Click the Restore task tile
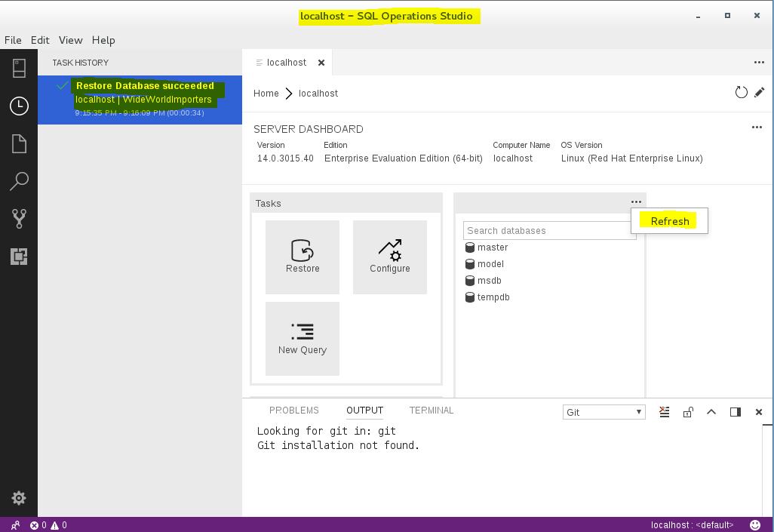Viewport: 774px width, 532px height. pos(303,257)
